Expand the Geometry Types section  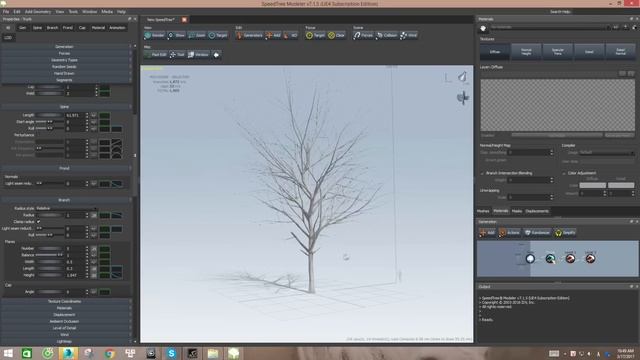click(64, 60)
